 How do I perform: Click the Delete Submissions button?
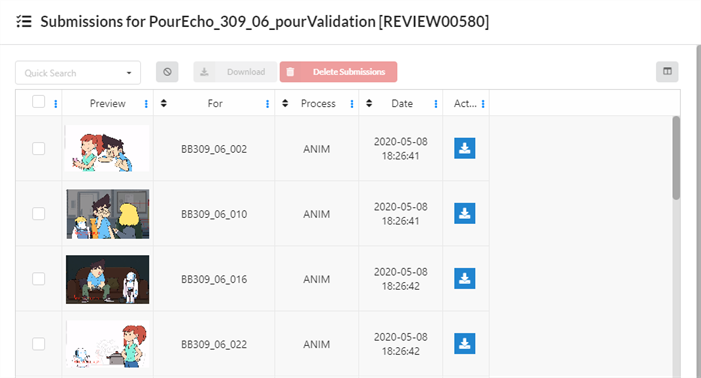pos(338,72)
